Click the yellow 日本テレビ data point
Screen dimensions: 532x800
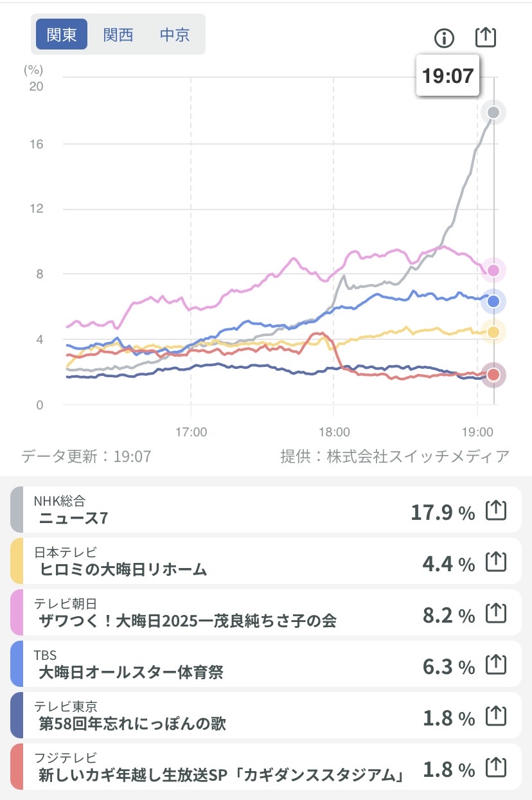(x=493, y=332)
